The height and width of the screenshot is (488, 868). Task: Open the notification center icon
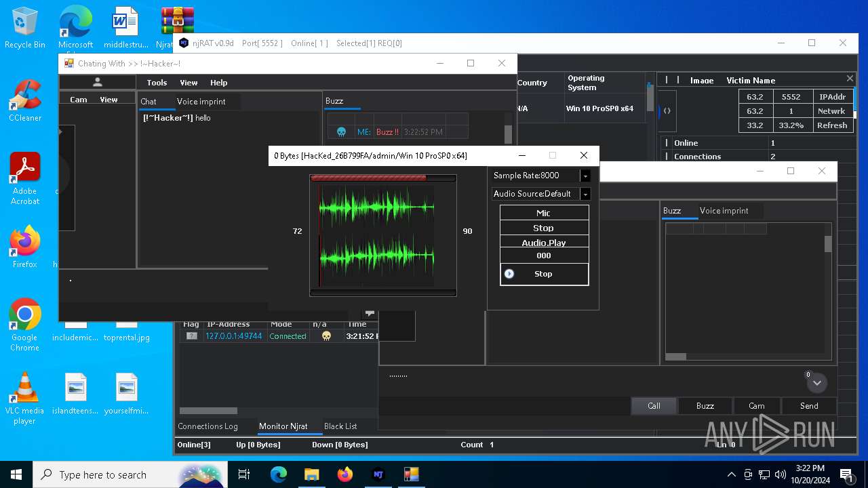click(847, 474)
